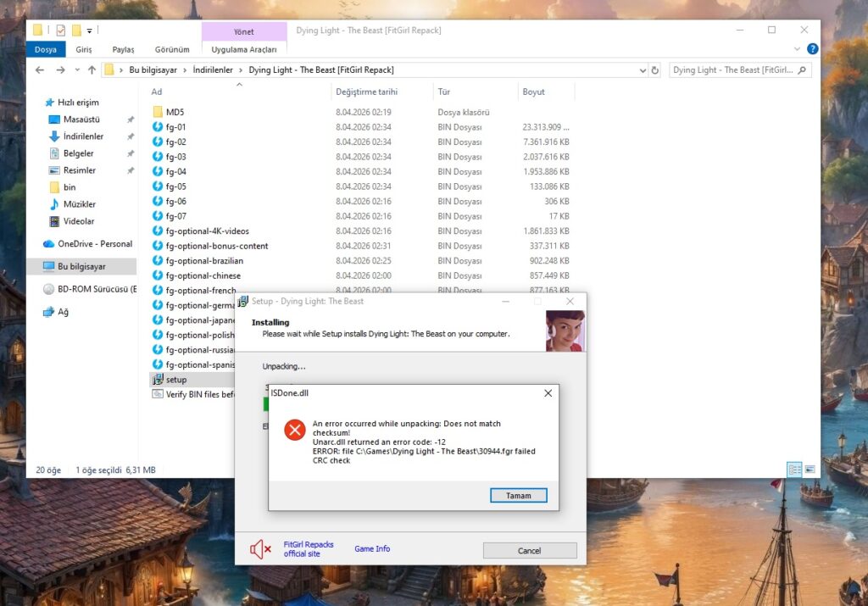Image resolution: width=868 pixels, height=606 pixels.
Task: Open the Uygulama Araçları tab
Action: click(x=244, y=49)
